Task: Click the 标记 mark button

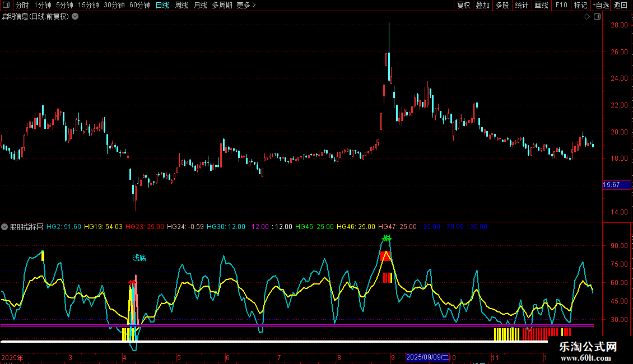Action: click(580, 5)
